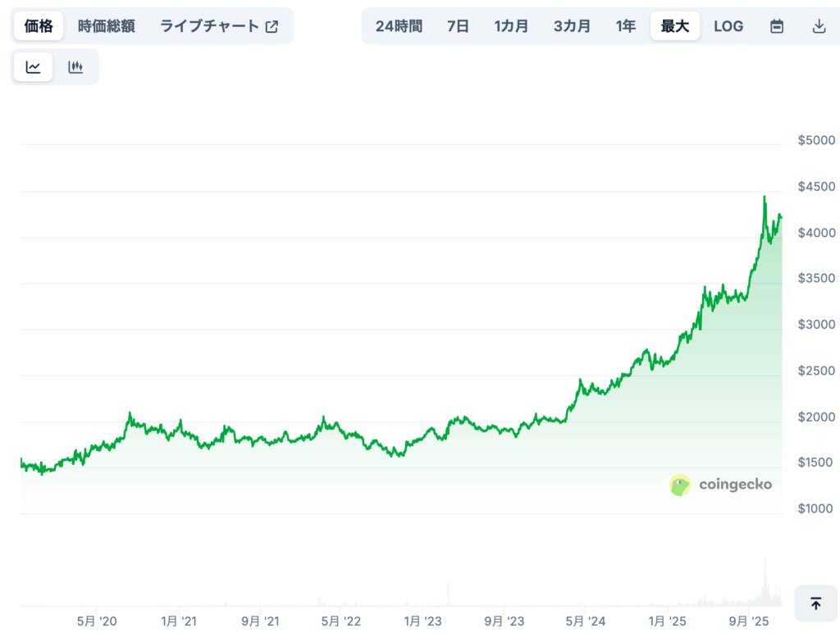840x642 pixels.
Task: Click the external link icon beside ライブチャート
Action: click(271, 25)
